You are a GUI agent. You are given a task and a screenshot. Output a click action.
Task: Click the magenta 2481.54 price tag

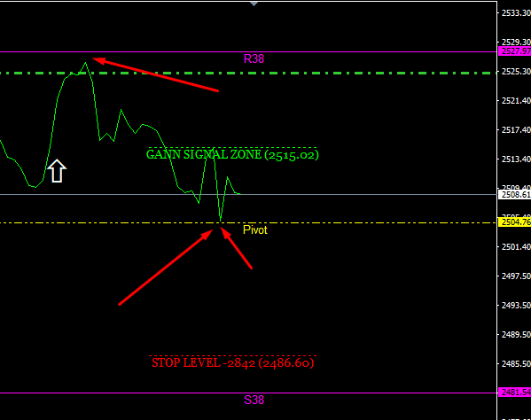pos(515,393)
